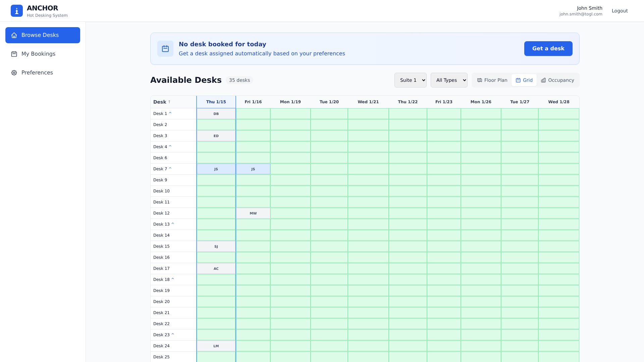Toggle JS booking on Desk 7 Friday
The image size is (644, 362).
coord(253,169)
